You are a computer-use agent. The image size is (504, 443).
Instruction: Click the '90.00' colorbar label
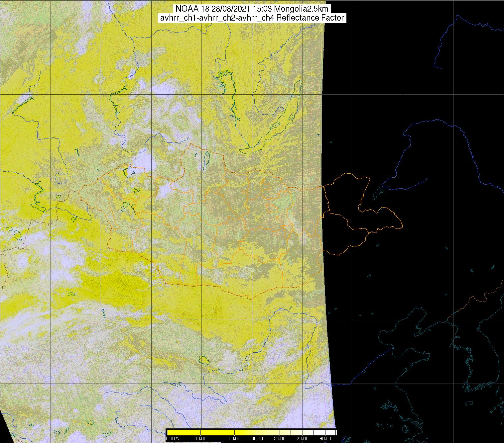coord(326,438)
